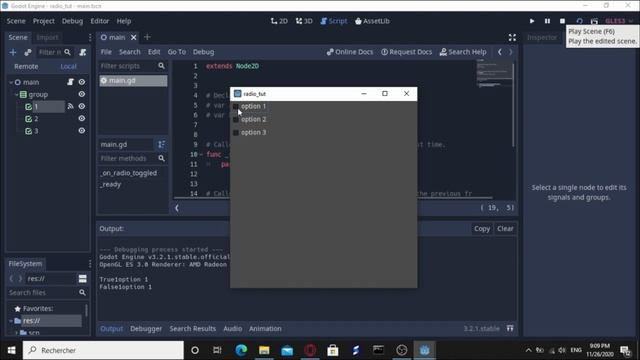
Task: Toggle visibility of group node
Action: [82, 94]
